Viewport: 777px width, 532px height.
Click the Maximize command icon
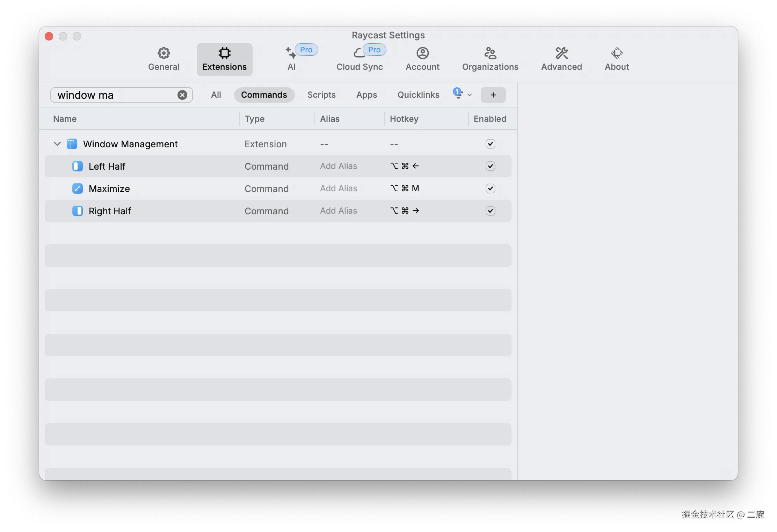77,189
